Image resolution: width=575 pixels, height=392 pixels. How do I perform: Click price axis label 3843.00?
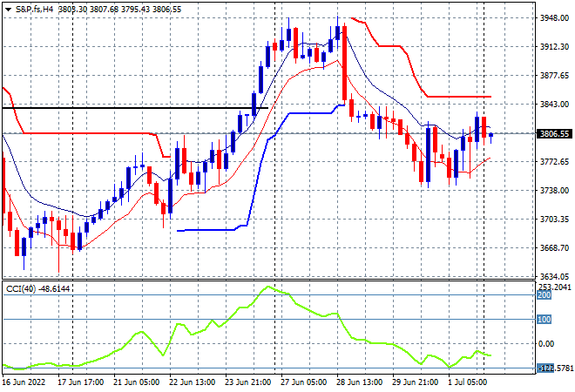(x=554, y=105)
